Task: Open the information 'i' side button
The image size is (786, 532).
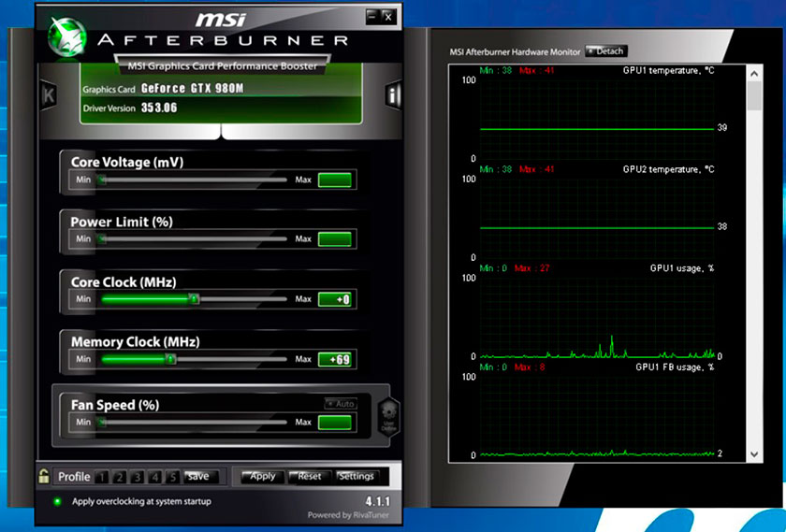Action: [393, 94]
